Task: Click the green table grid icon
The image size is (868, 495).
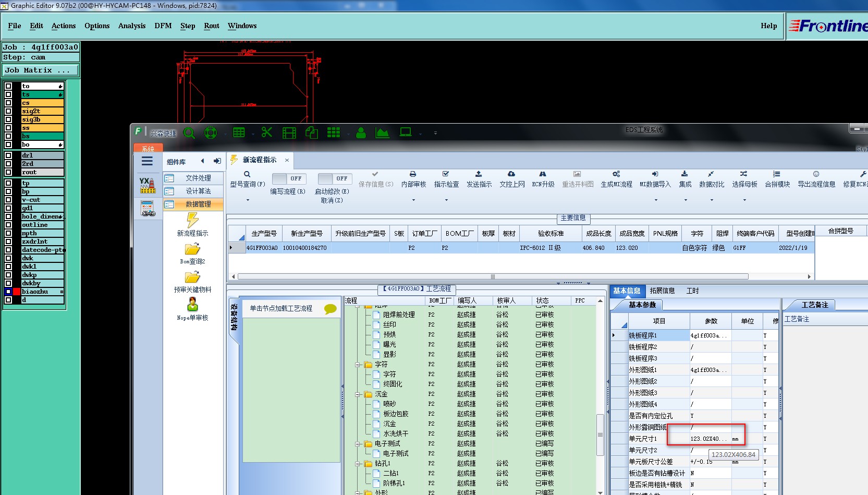Action: coord(239,132)
